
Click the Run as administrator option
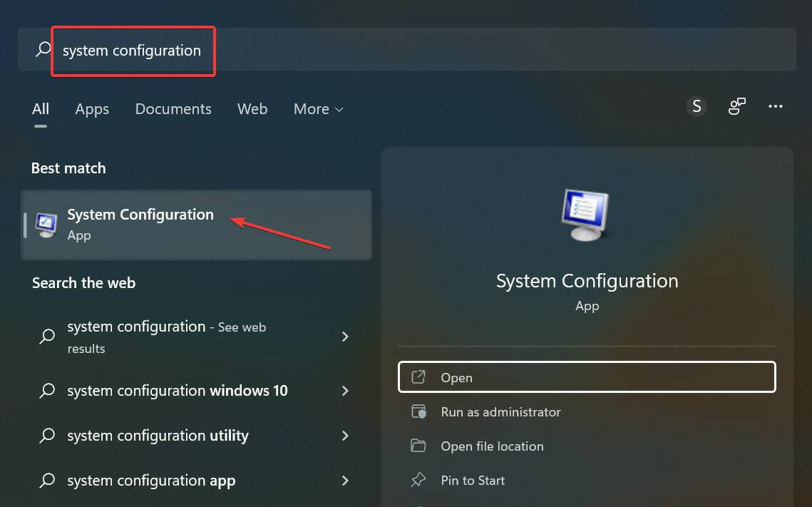(x=499, y=411)
